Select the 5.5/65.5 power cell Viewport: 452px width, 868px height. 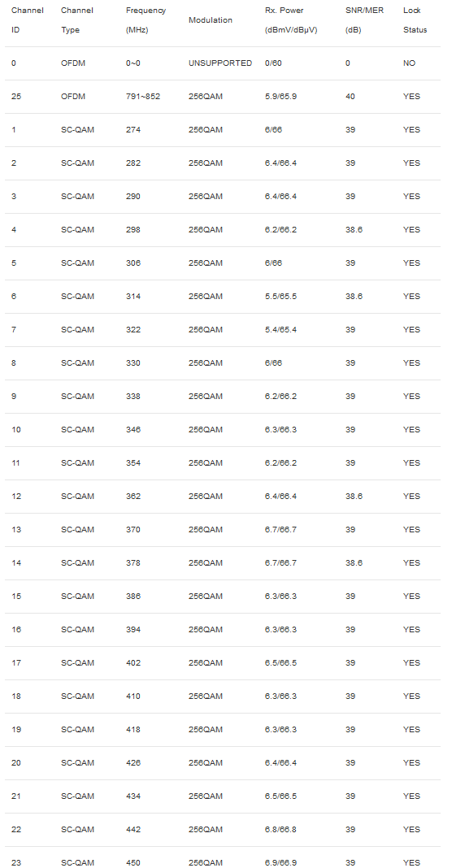(280, 296)
